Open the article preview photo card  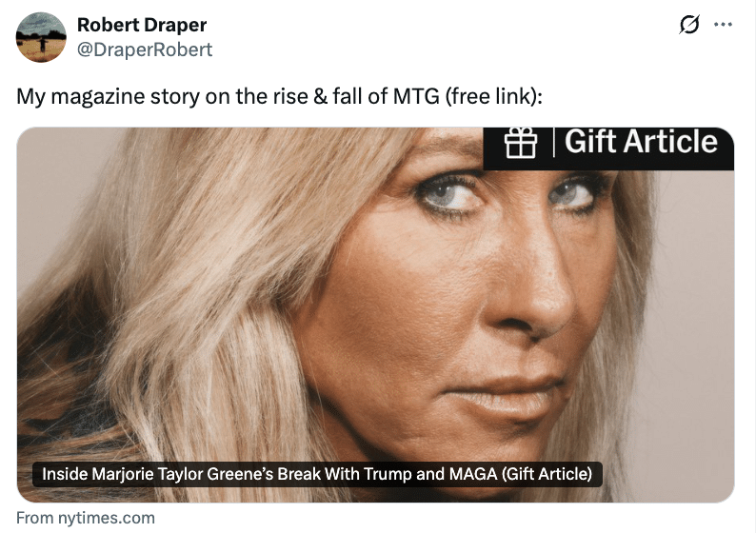pyautogui.click(x=375, y=315)
